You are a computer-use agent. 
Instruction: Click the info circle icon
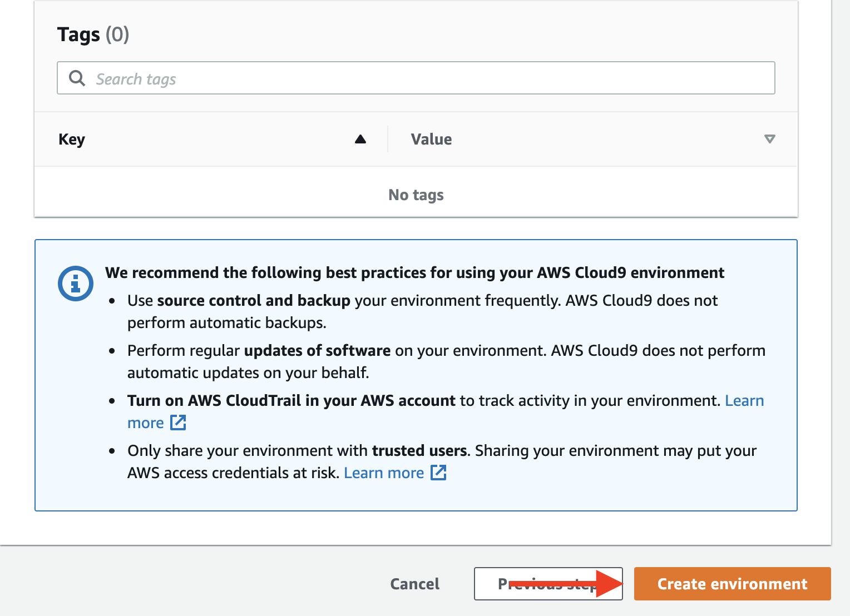pos(76,284)
